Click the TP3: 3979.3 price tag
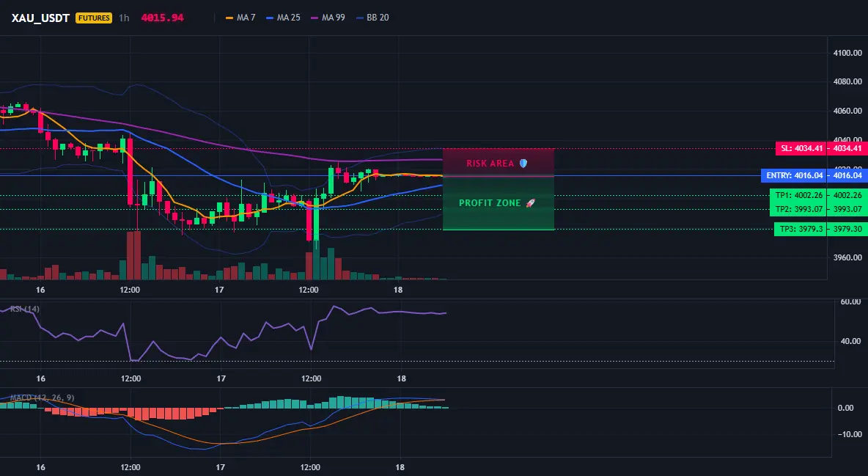 click(x=800, y=229)
